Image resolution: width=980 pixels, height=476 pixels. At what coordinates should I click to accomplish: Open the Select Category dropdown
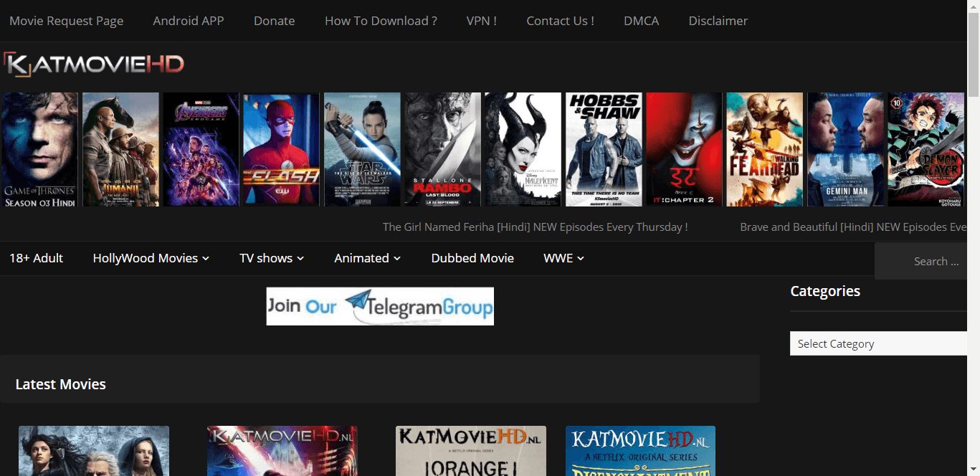pyautogui.click(x=879, y=343)
